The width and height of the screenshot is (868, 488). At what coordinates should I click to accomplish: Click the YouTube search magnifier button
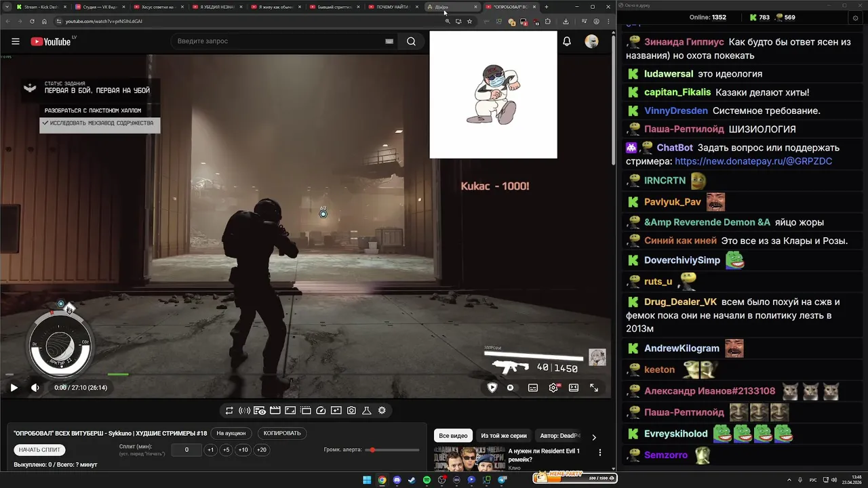click(411, 41)
